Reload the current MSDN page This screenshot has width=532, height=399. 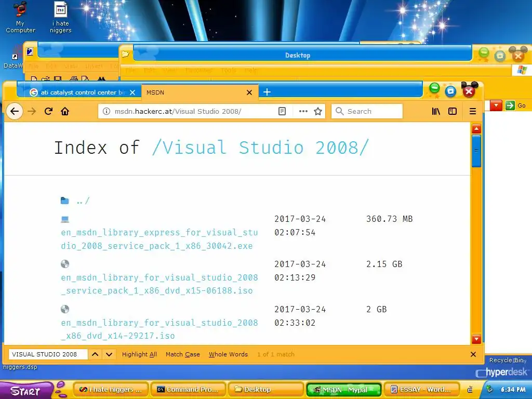pyautogui.click(x=48, y=111)
